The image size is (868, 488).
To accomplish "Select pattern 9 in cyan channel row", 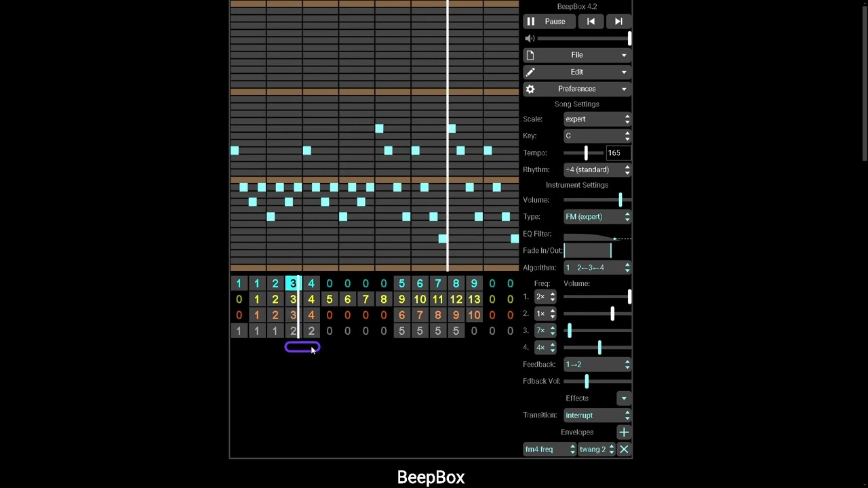I will coord(474,283).
